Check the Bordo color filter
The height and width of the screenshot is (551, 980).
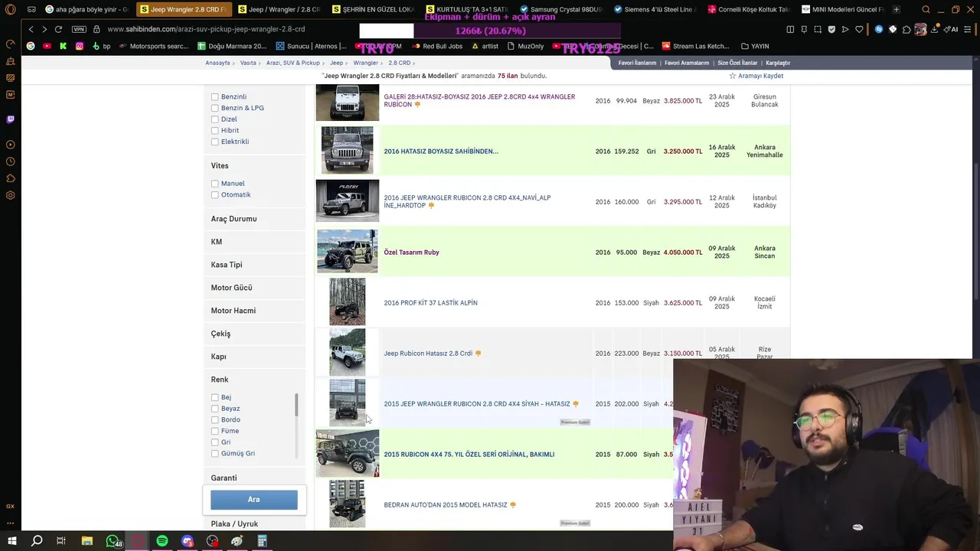coord(214,419)
